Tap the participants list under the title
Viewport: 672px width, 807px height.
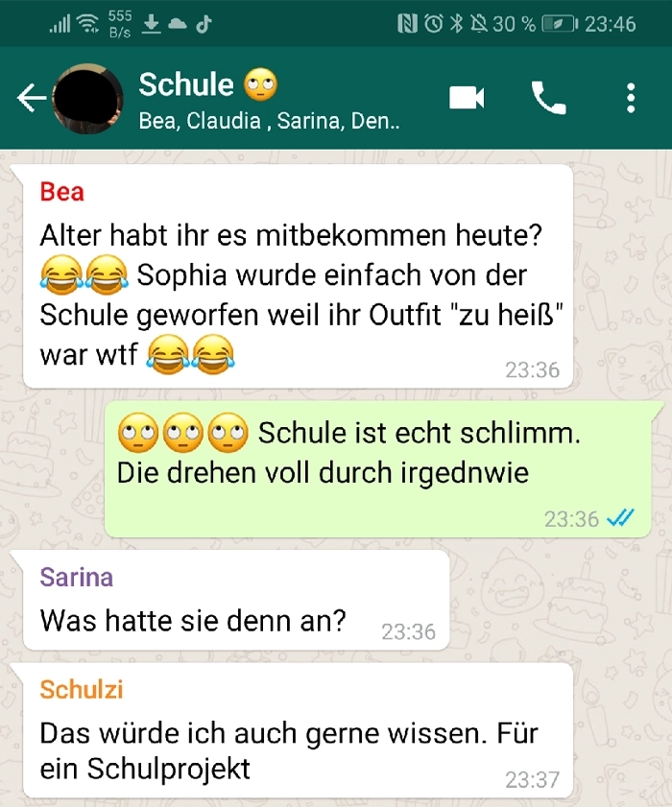(269, 121)
